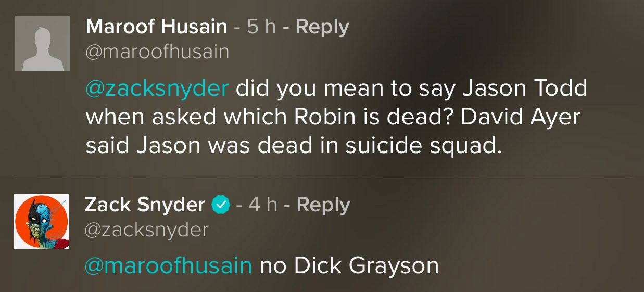Tap the verified badge beside Zack Snyder
The image size is (644, 292).
point(221,205)
